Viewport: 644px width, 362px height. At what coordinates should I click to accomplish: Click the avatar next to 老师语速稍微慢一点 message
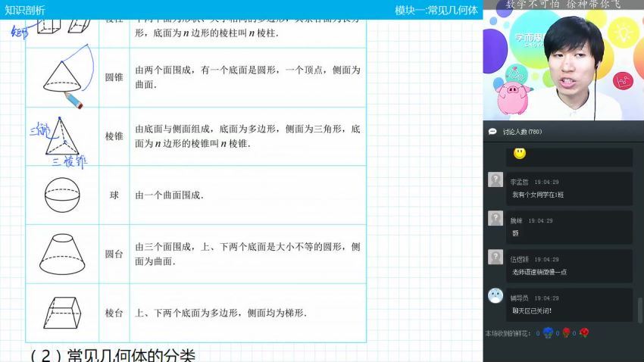click(496, 257)
